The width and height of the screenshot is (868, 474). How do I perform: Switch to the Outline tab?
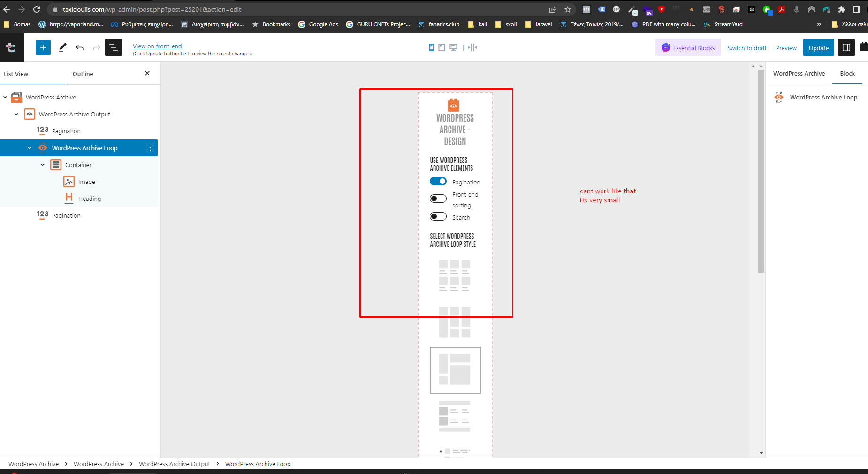point(83,74)
